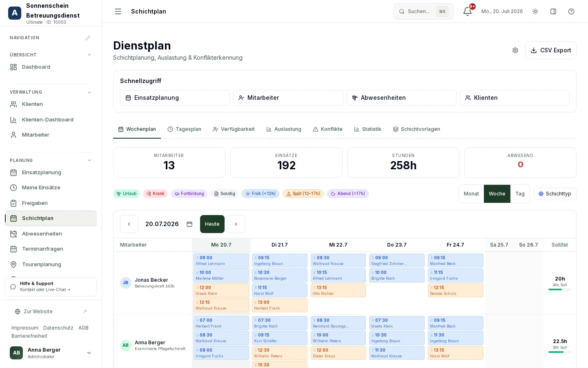Click Heute button
The height and width of the screenshot is (368, 588).
point(212,224)
